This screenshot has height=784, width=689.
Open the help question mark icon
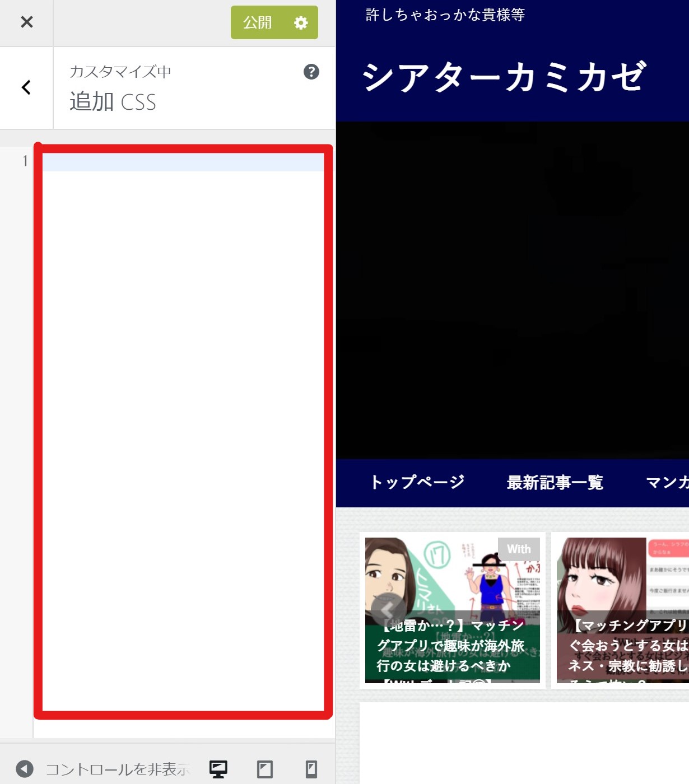(x=311, y=72)
